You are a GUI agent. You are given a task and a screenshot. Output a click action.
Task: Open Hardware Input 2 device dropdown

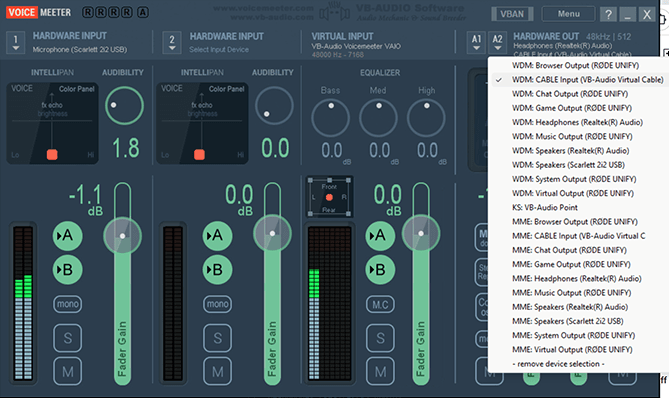pyautogui.click(x=172, y=43)
